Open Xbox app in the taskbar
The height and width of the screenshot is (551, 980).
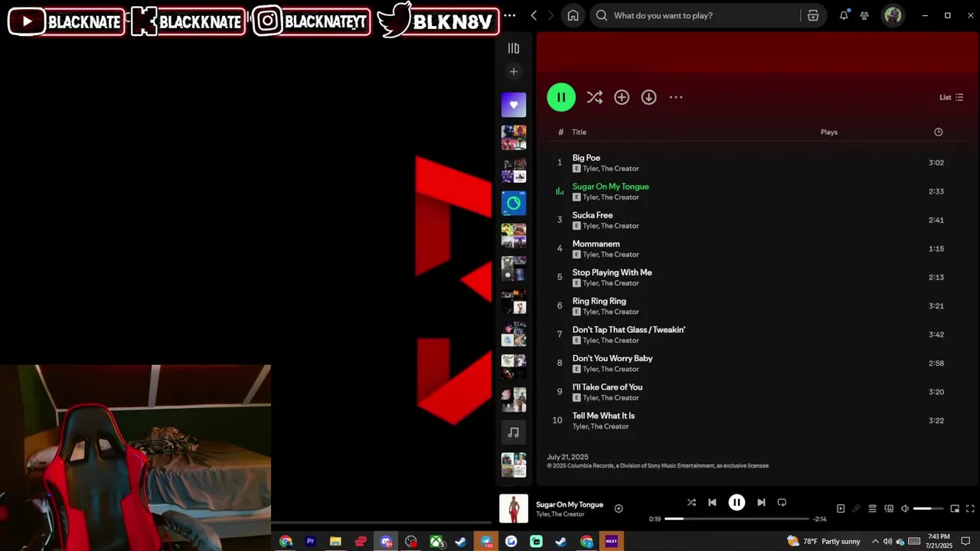pyautogui.click(x=436, y=542)
